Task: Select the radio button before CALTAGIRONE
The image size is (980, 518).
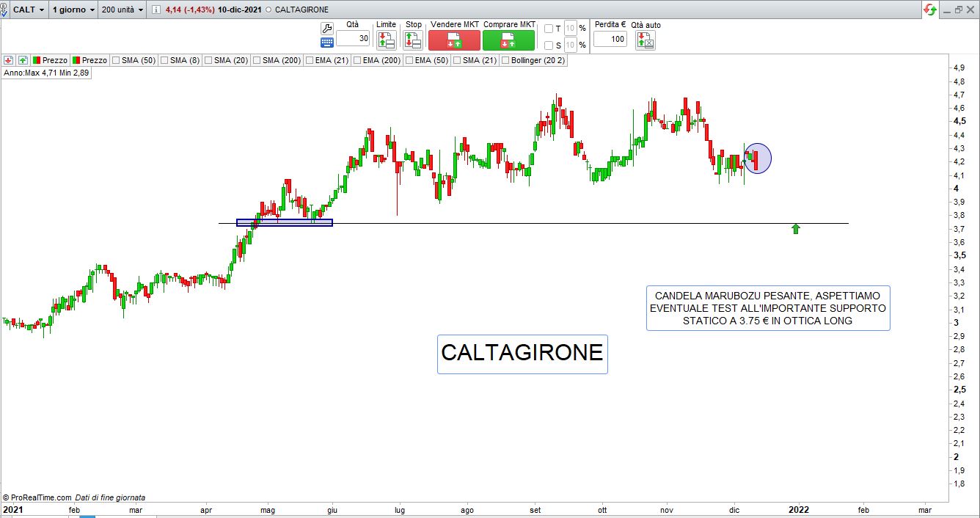Action: click(268, 10)
